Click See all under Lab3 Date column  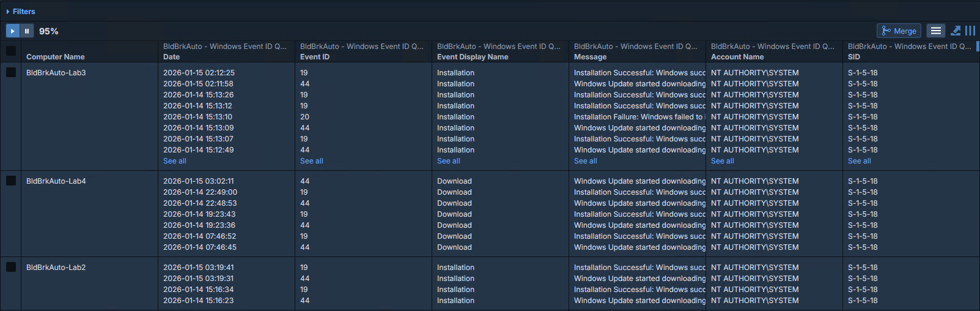[x=175, y=161]
